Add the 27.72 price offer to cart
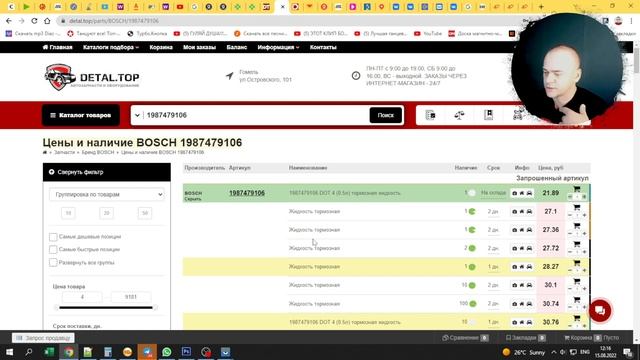The image size is (640, 360). click(x=577, y=244)
